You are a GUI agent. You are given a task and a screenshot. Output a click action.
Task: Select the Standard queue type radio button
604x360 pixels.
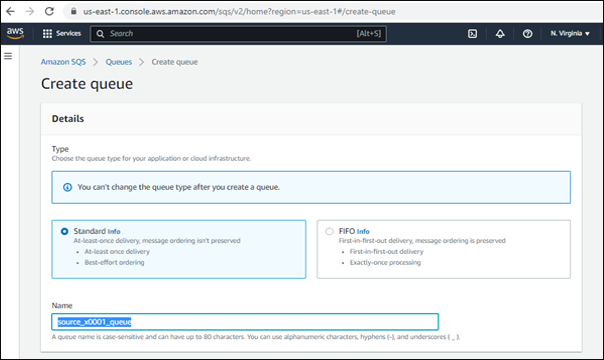click(x=64, y=231)
